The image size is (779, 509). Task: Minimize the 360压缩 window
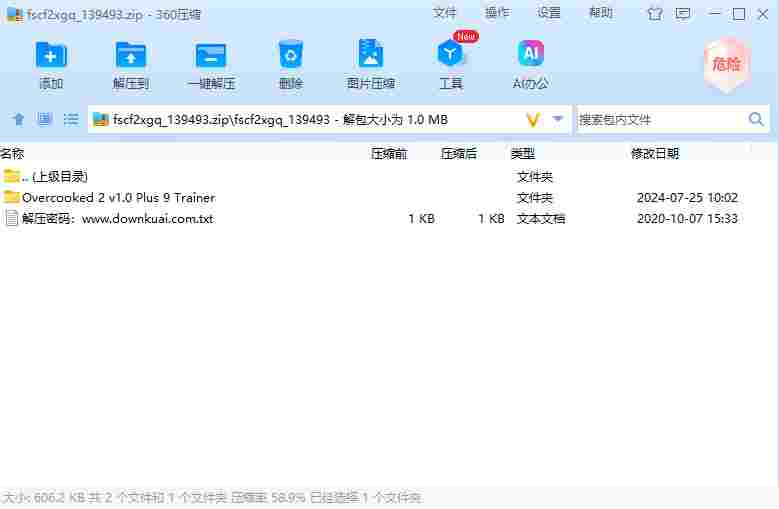coord(715,14)
